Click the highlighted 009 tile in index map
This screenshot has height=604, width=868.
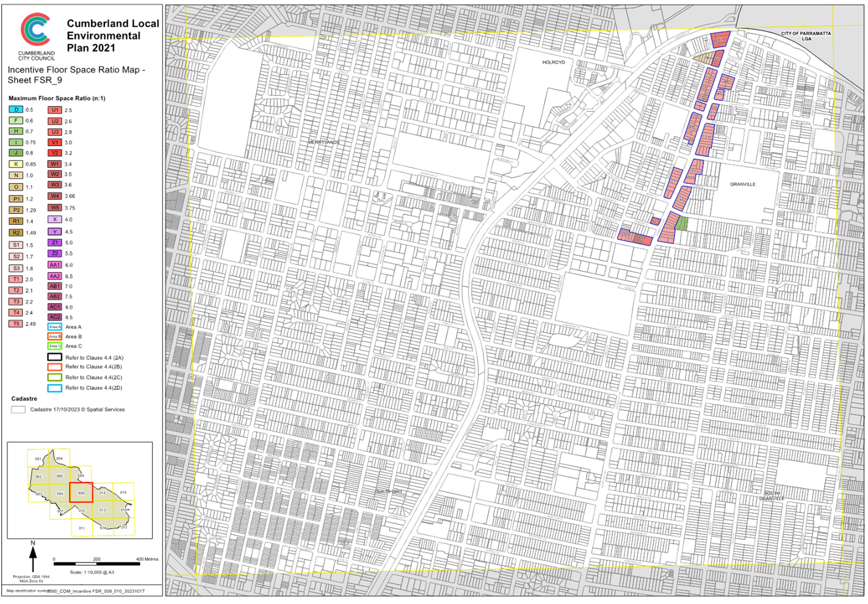click(81, 492)
